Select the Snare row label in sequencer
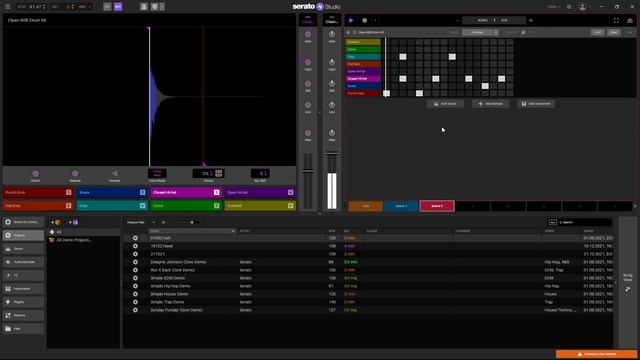The height and width of the screenshot is (360, 640). point(363,86)
